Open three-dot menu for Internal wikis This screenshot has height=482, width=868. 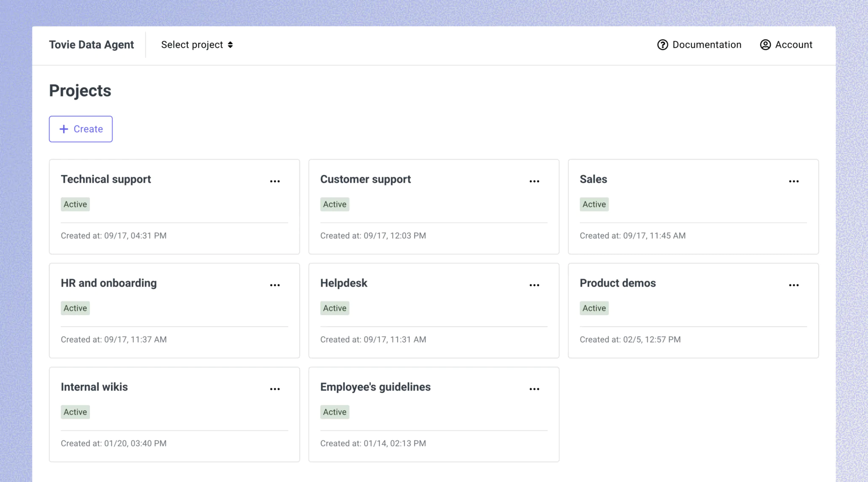point(275,389)
